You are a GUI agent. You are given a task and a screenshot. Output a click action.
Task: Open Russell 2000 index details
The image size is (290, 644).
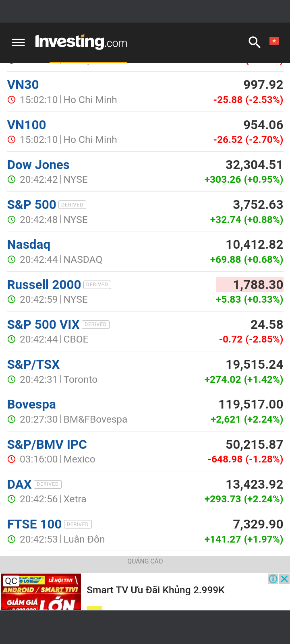point(44,285)
